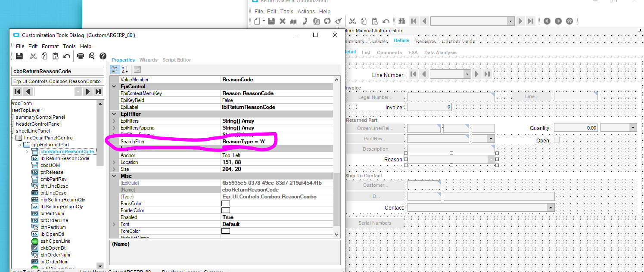The height and width of the screenshot is (272, 644).
Task: Next control arrow in customization navigator
Action: pyautogui.click(x=88, y=92)
